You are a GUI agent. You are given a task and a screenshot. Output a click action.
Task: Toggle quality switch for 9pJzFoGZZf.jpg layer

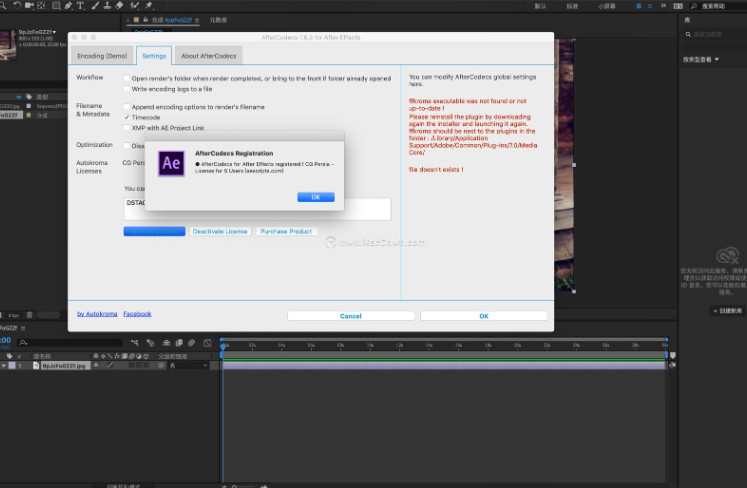click(x=110, y=366)
